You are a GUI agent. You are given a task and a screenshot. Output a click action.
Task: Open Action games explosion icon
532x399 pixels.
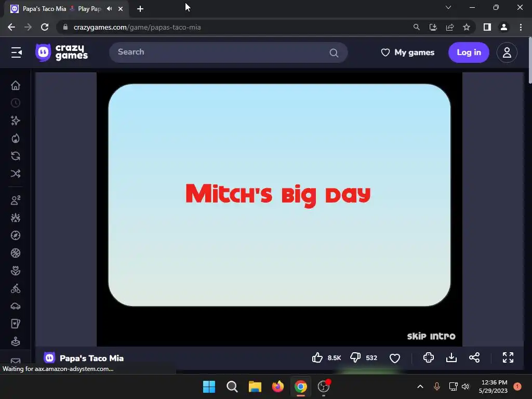point(16,218)
